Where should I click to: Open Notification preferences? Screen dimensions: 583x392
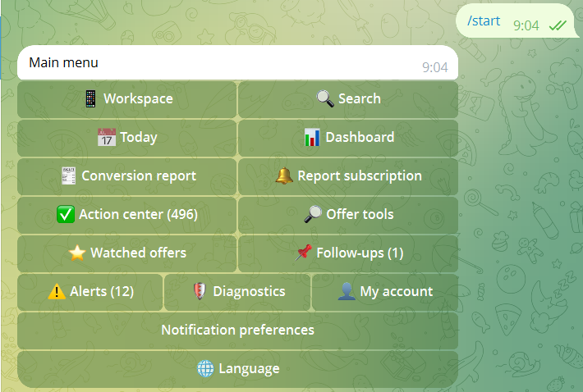tap(237, 330)
